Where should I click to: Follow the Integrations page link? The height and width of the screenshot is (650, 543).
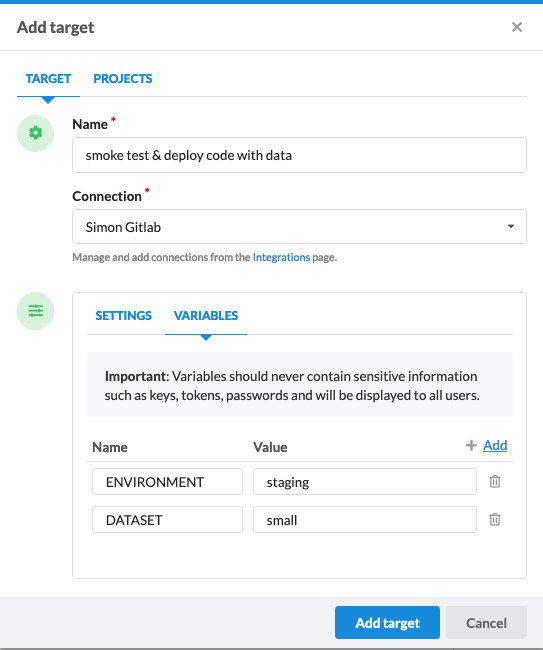281,257
